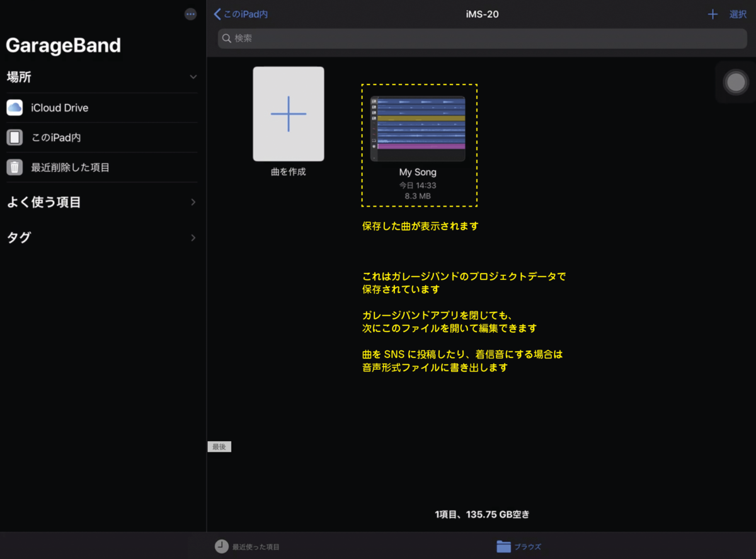Screen dimensions: 756x559
Task: Click the My Song file name
Action: pos(418,172)
